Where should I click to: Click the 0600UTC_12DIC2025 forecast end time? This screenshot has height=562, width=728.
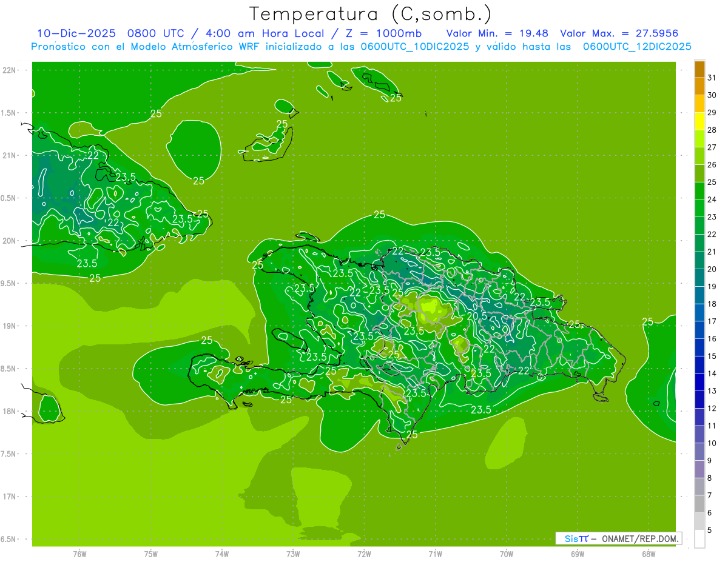pyautogui.click(x=637, y=47)
